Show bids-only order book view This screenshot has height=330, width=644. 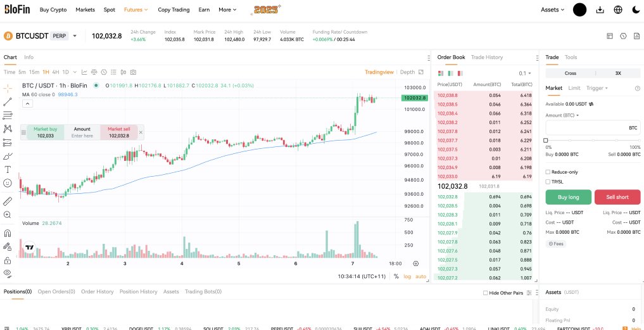point(451,73)
